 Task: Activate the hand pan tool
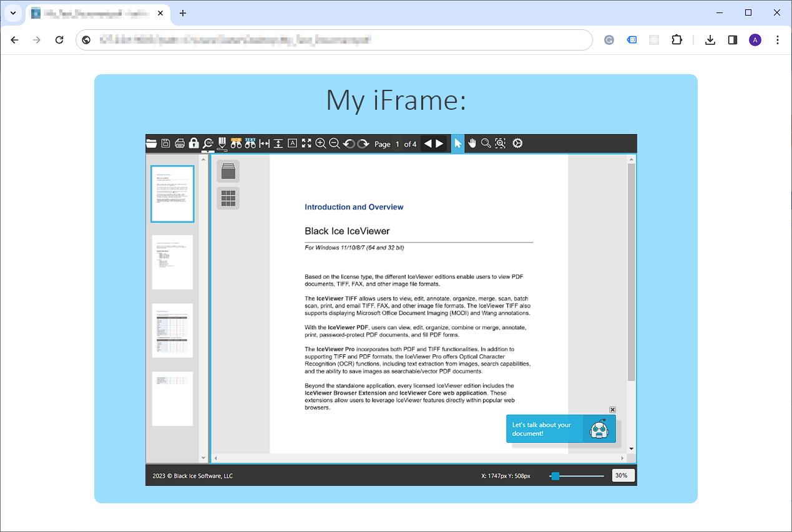[x=472, y=143]
